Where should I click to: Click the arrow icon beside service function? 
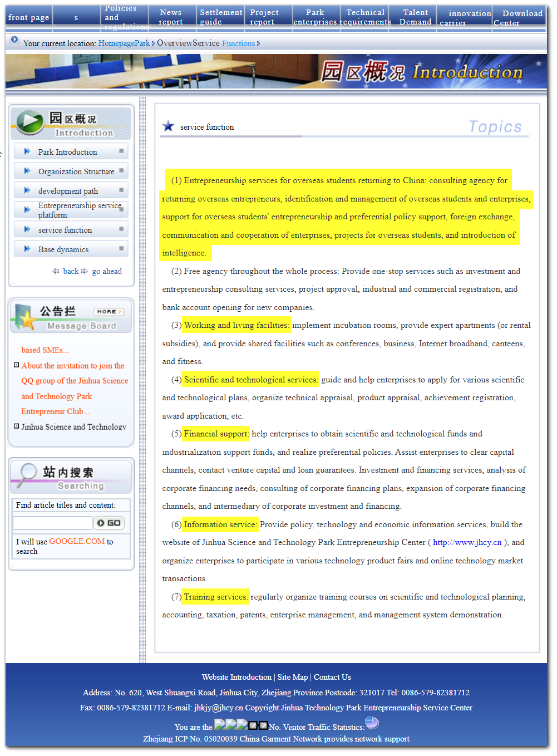(27, 229)
